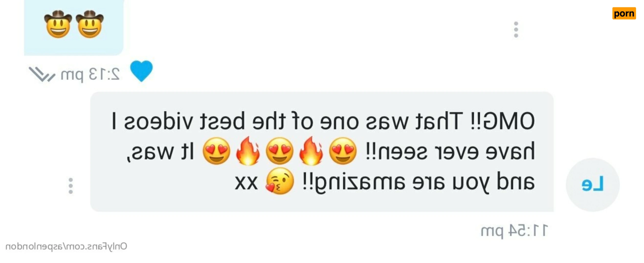
Task: Click the double checkmark read receipt
Action: [x=42, y=74]
